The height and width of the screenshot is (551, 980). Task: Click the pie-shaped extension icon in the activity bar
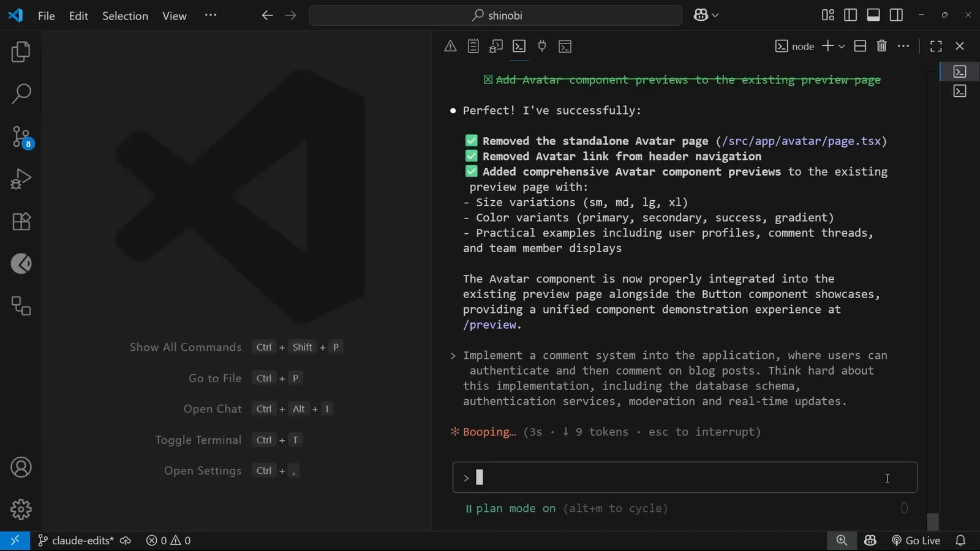click(x=21, y=264)
